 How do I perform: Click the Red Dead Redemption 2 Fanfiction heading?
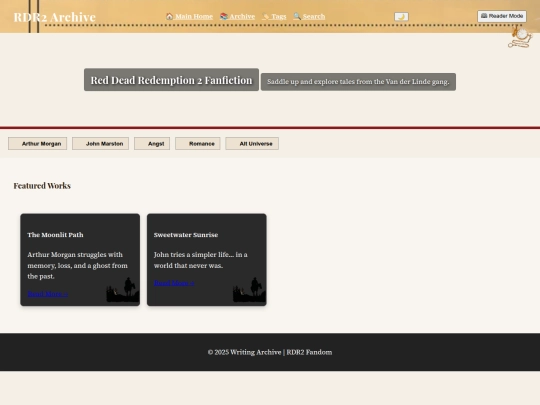coord(172,80)
